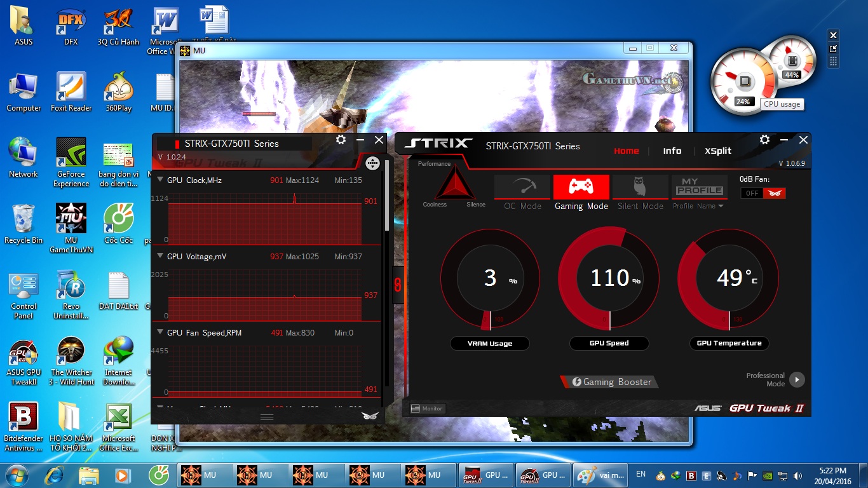Turn 0dB Fan to OFF
868x488 pixels.
coord(752,193)
